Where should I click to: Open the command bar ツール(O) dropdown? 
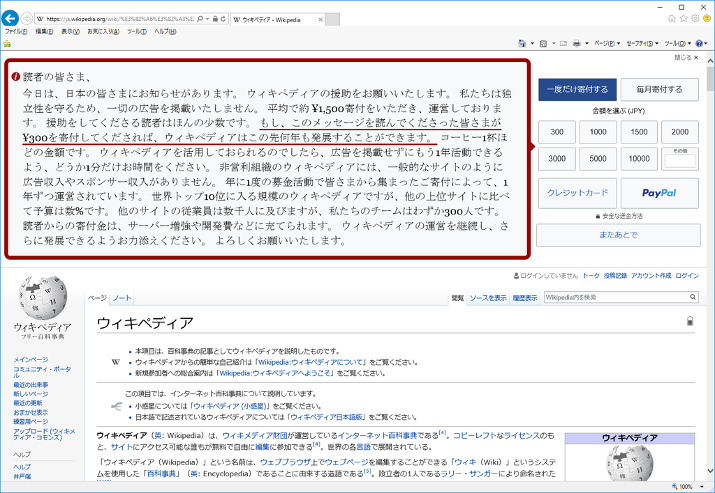point(678,43)
